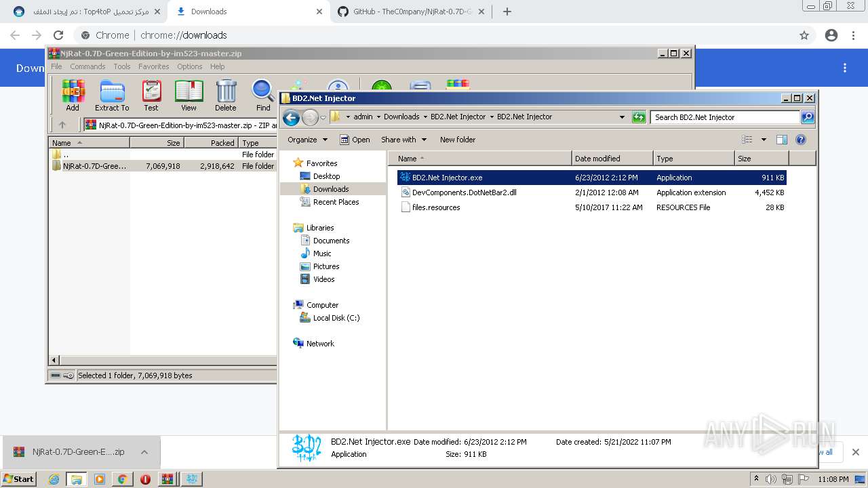Click the up-folder arrow in WinRAR
This screenshot has width=868, height=488.
pyautogui.click(x=62, y=125)
